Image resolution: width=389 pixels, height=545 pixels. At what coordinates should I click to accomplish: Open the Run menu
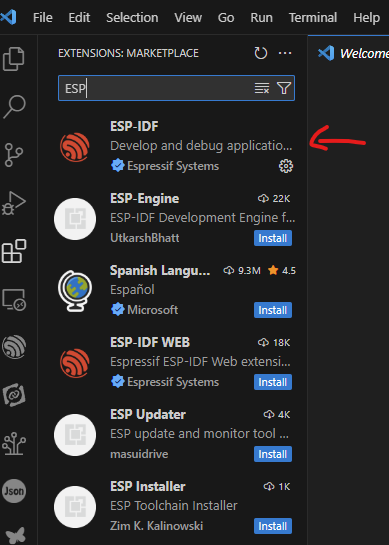(x=261, y=17)
